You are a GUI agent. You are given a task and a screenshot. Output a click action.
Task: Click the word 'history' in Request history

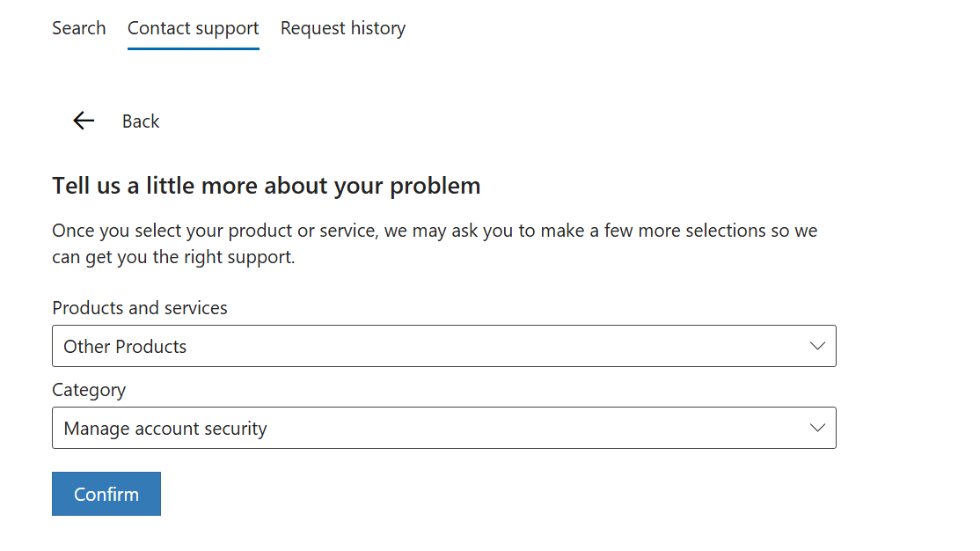click(377, 28)
